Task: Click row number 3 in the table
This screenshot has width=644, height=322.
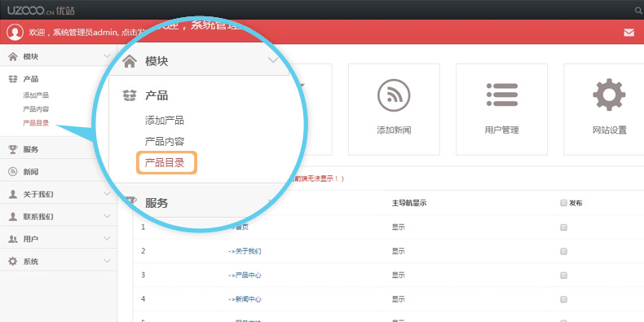Action: tap(143, 276)
